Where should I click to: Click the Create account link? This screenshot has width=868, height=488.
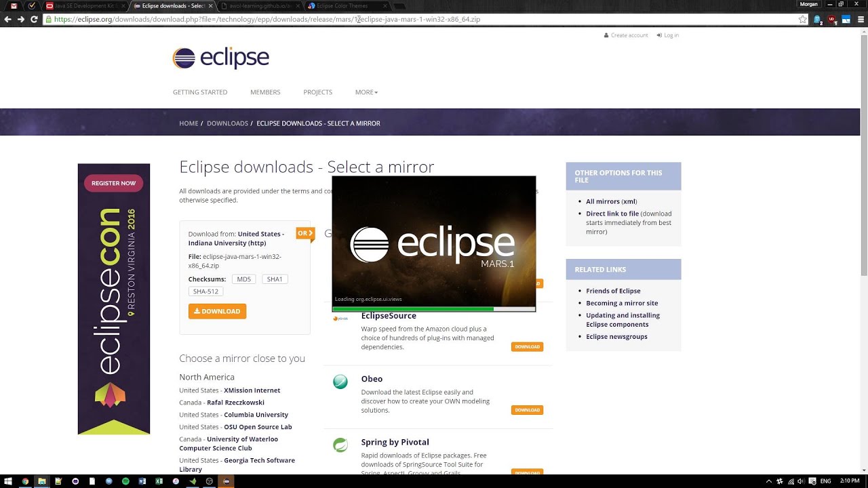626,35
